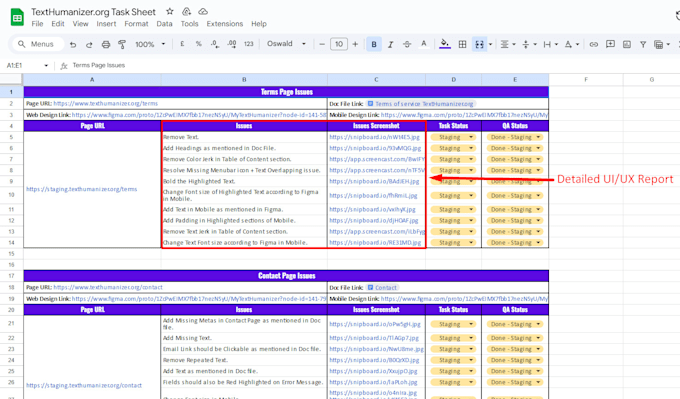Star the TextHumanizer.org Task Sheet document

click(x=170, y=12)
